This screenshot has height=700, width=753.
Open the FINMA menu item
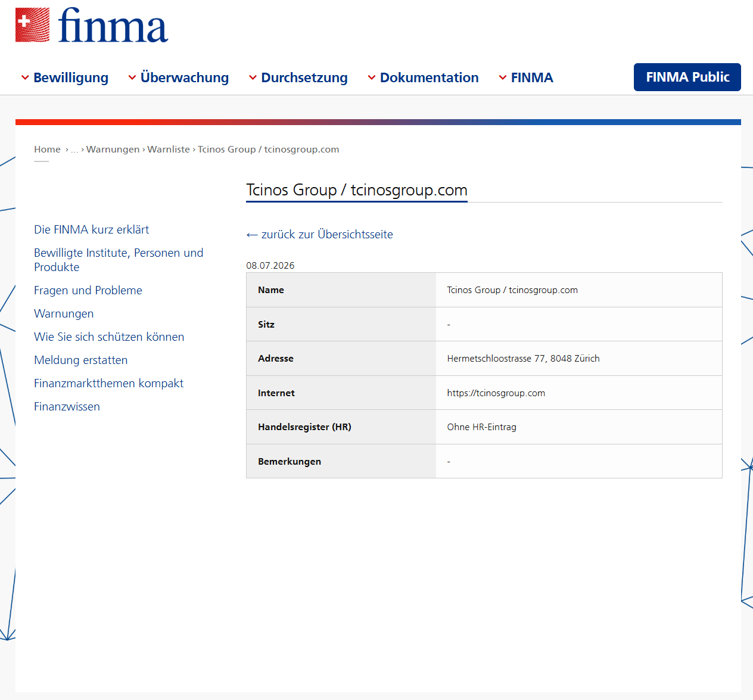point(532,78)
